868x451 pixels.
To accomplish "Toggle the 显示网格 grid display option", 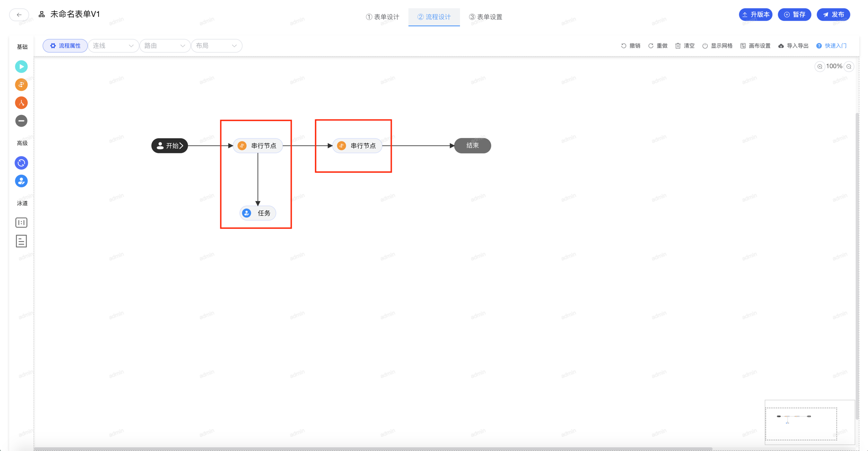I will (x=717, y=46).
